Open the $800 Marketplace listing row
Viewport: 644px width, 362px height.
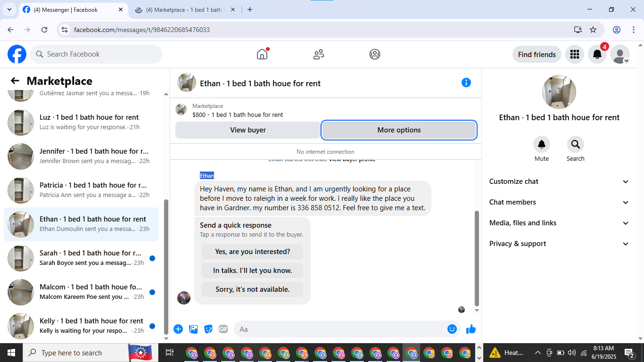click(x=326, y=110)
